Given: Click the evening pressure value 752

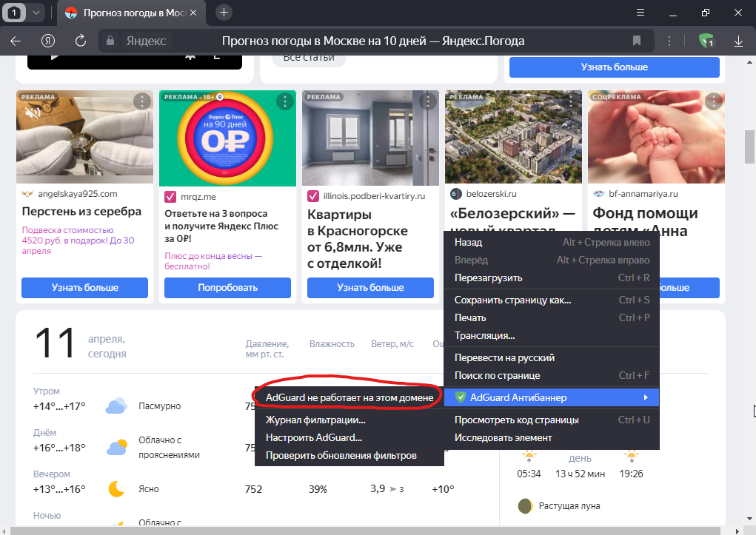Looking at the screenshot, I should coord(254,489).
